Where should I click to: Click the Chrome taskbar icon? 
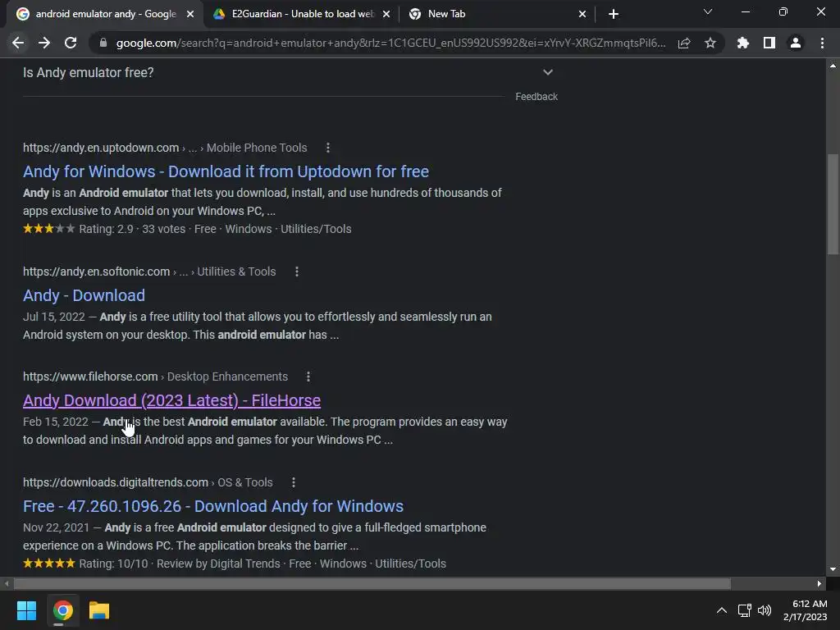62,610
